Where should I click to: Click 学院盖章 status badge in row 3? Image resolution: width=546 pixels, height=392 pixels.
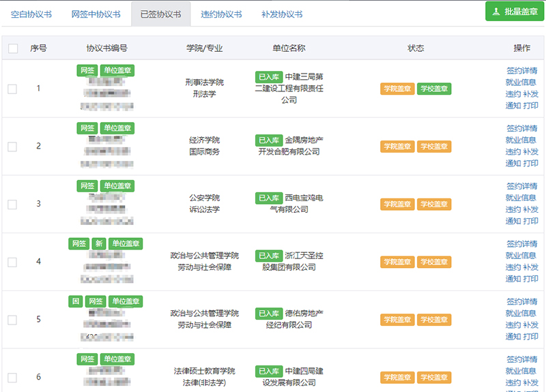click(397, 205)
